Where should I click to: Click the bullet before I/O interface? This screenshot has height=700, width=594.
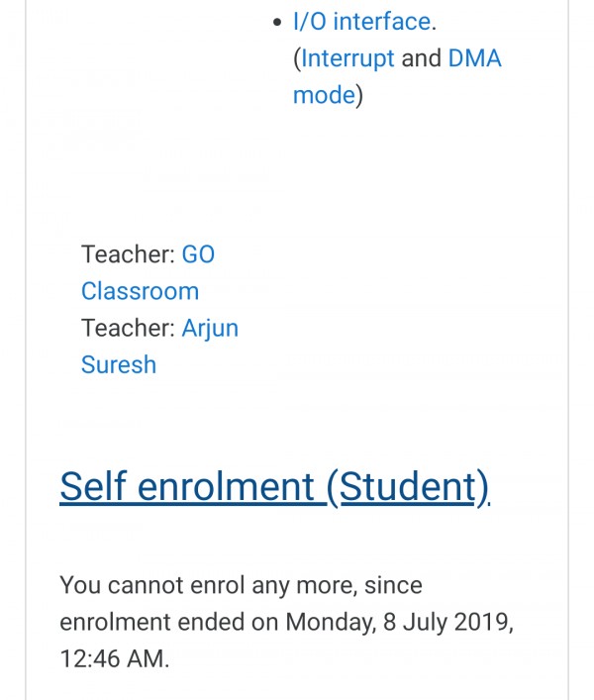[276, 22]
